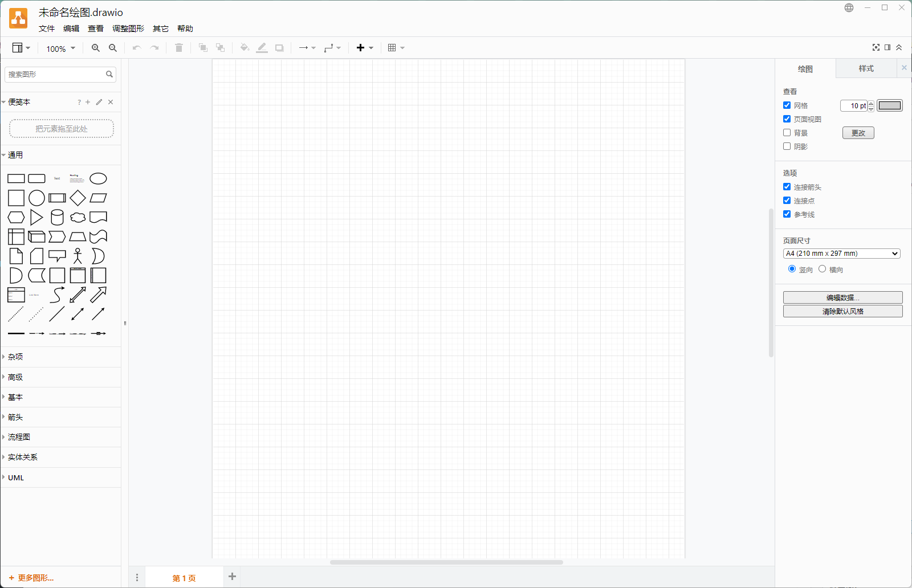Select the Zoom In tool
This screenshot has height=588, width=912.
pos(95,48)
